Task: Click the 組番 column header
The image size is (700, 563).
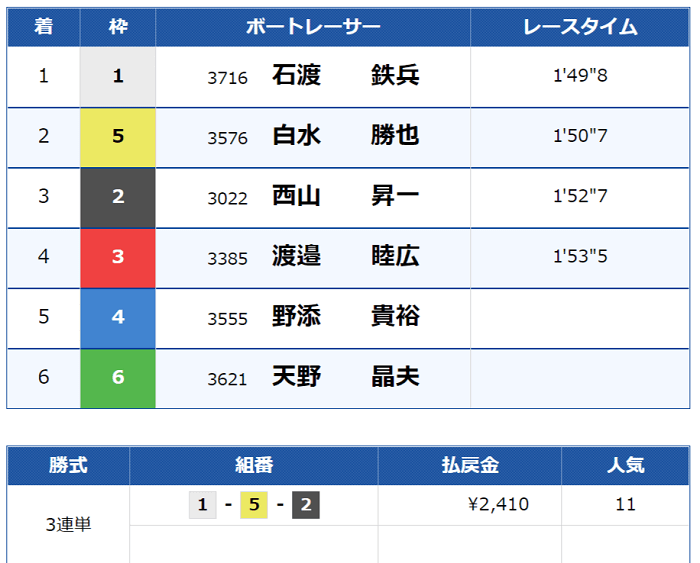Action: pyautogui.click(x=253, y=465)
